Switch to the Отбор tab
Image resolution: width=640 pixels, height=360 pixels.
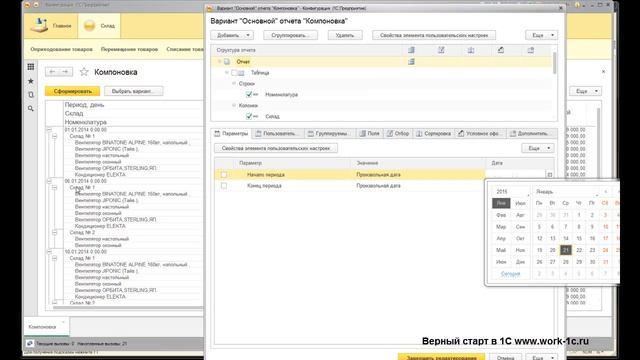tap(398, 133)
